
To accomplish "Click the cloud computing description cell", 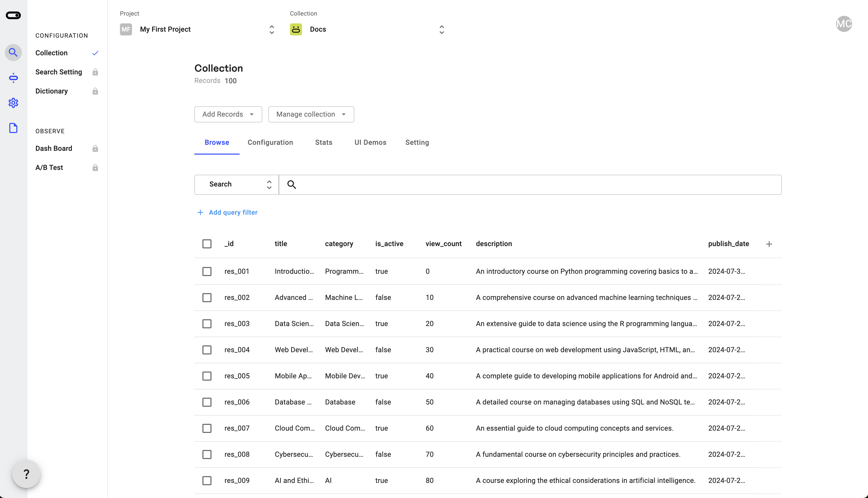I will (x=575, y=429).
